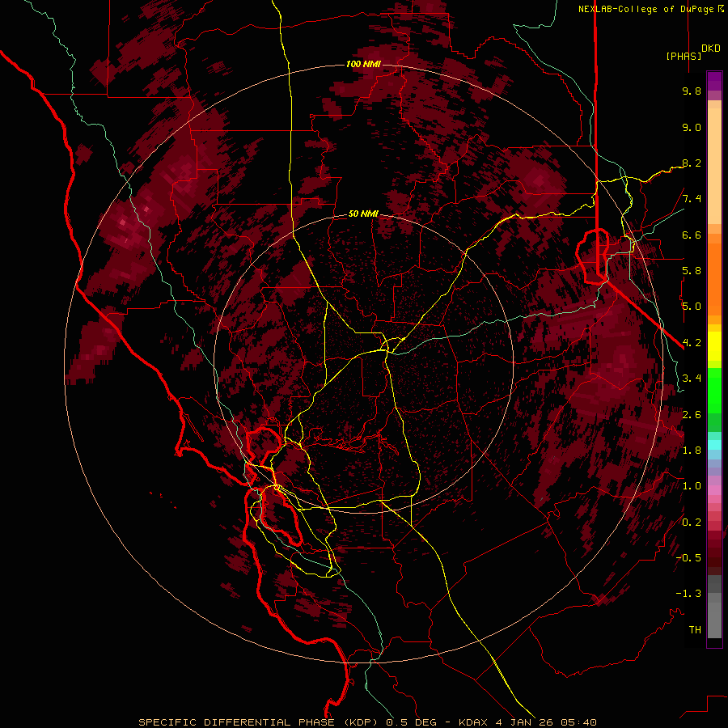This screenshot has width=728, height=728.
Task: Click the DKD product code label
Action: (x=711, y=49)
